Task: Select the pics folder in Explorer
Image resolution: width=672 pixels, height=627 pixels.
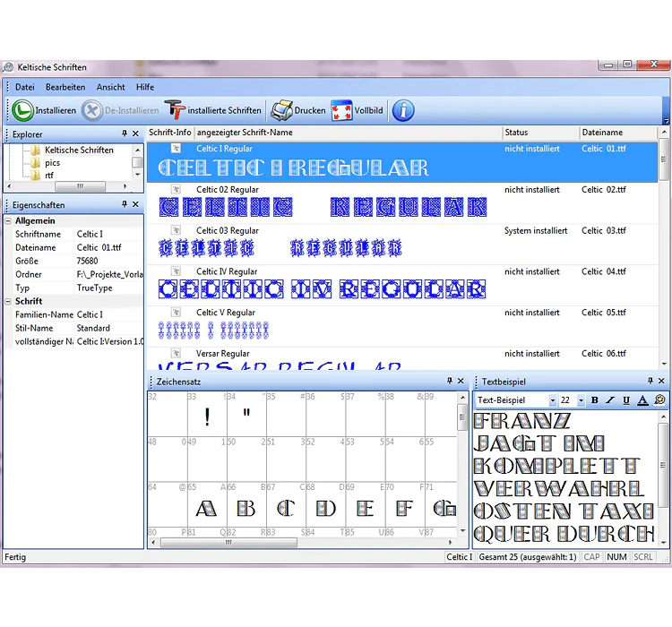Action: [x=52, y=163]
